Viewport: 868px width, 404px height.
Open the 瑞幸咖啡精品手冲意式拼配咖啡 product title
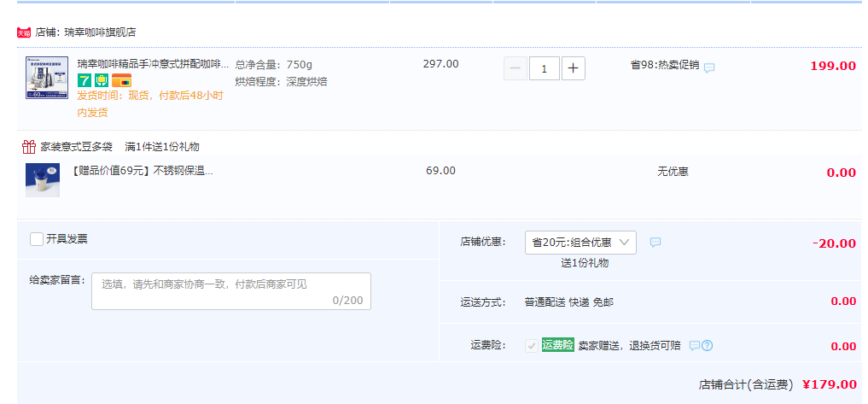coord(153,64)
